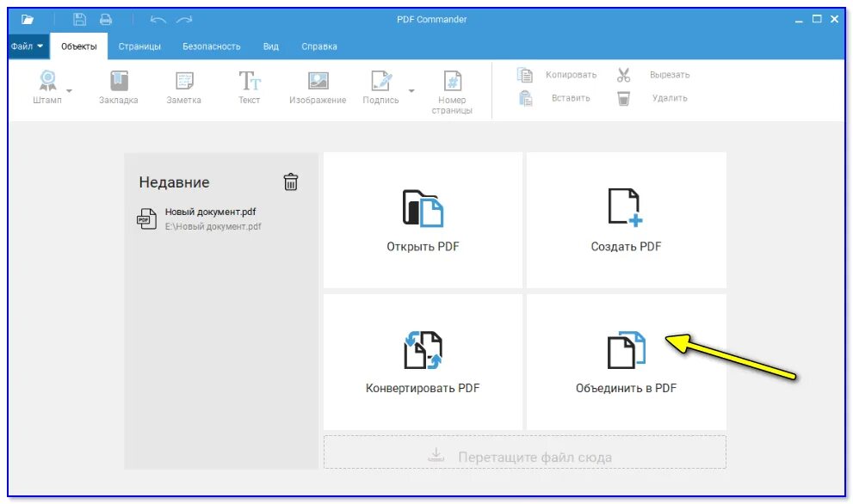Click the Создать PDF tile
853x504 pixels.
coord(626,219)
